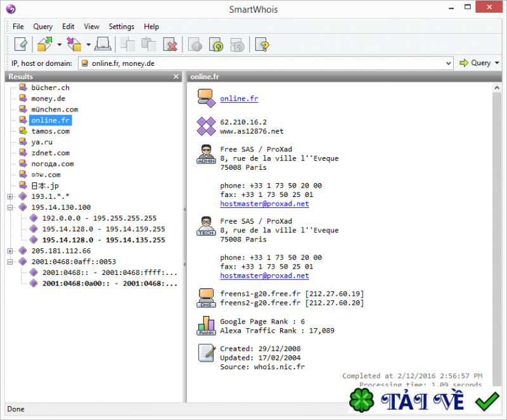Screen dimensions: 507x420
Task: Open the Save archive dropdown arrow
Action: point(89,45)
